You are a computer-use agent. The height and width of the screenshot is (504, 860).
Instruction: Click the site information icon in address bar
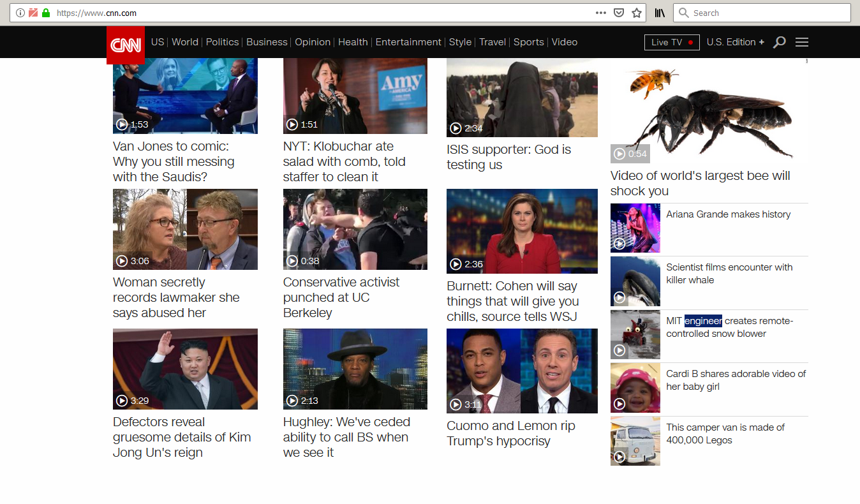point(20,13)
